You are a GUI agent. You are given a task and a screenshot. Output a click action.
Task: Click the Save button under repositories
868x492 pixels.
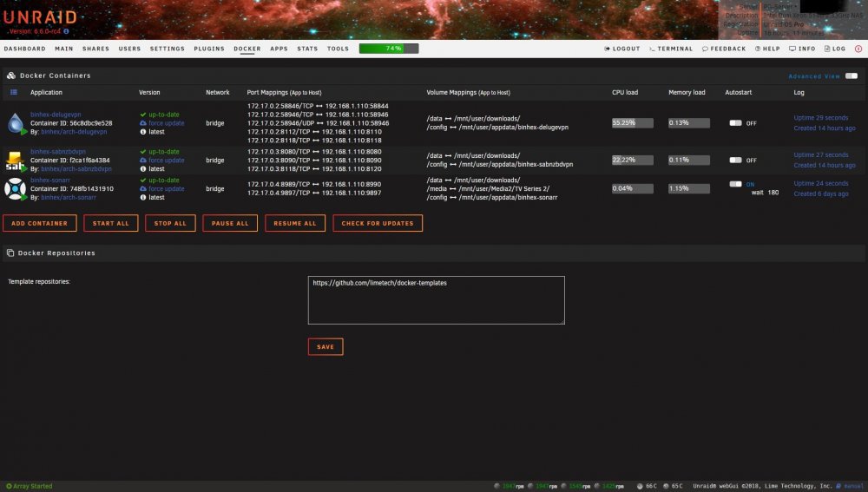coord(325,346)
